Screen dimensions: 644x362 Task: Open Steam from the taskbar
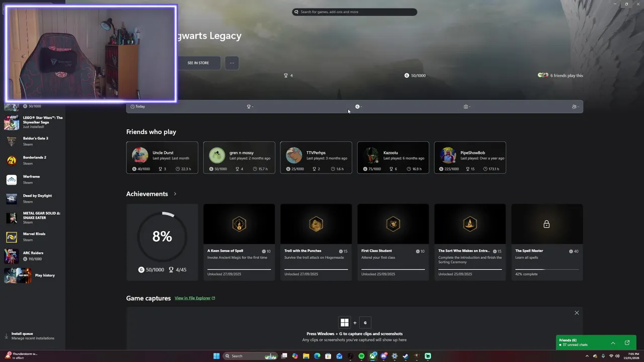pyautogui.click(x=406, y=356)
